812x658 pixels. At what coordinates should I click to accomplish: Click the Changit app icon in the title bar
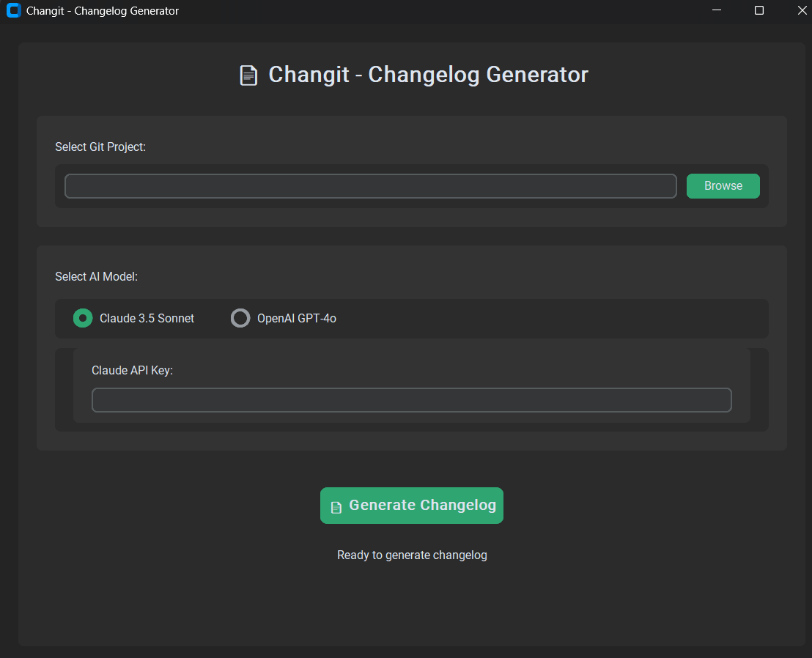pyautogui.click(x=13, y=10)
